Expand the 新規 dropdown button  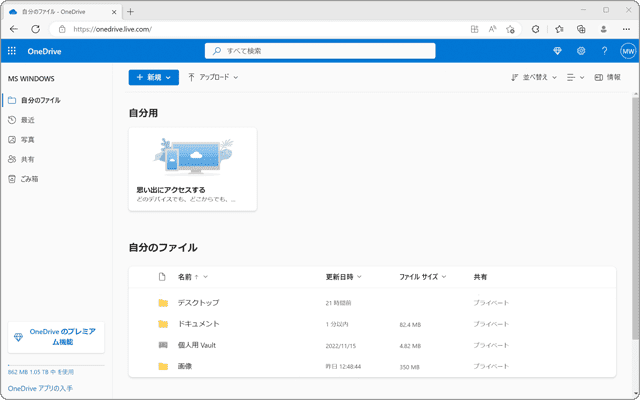[x=153, y=77]
